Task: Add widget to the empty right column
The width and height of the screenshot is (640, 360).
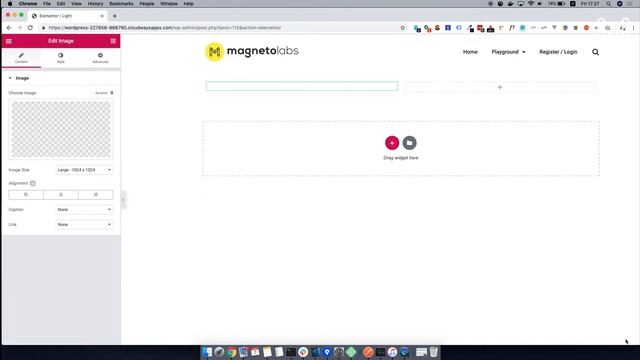Action: pos(500,87)
